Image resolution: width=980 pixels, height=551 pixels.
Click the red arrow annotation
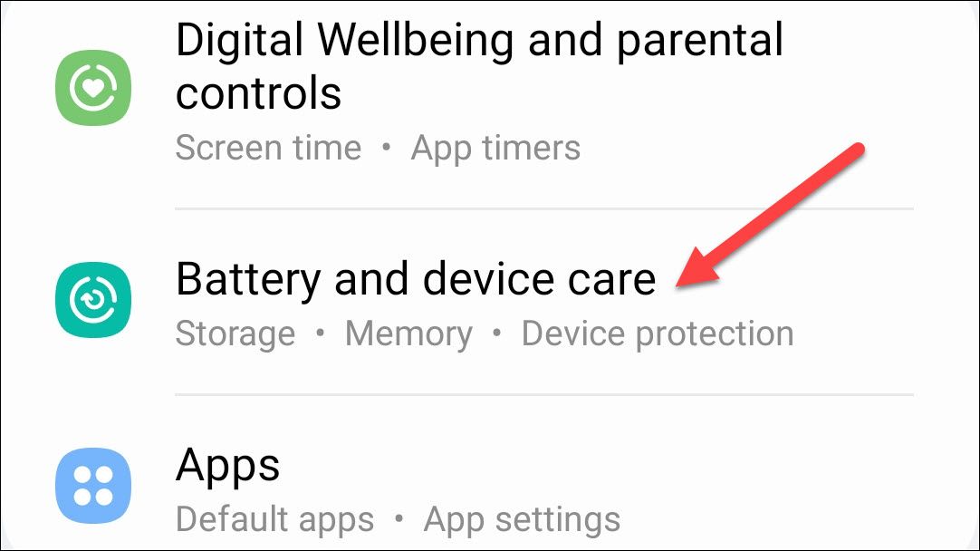[771, 216]
